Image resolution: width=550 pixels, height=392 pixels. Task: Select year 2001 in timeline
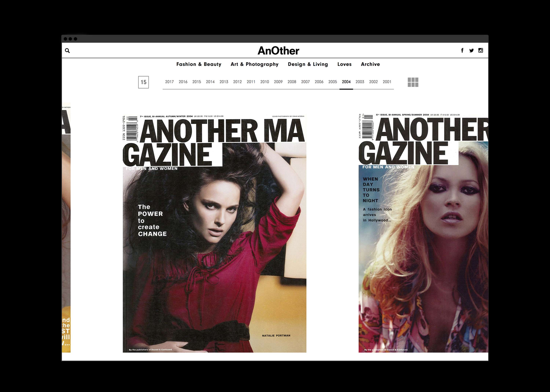387,82
